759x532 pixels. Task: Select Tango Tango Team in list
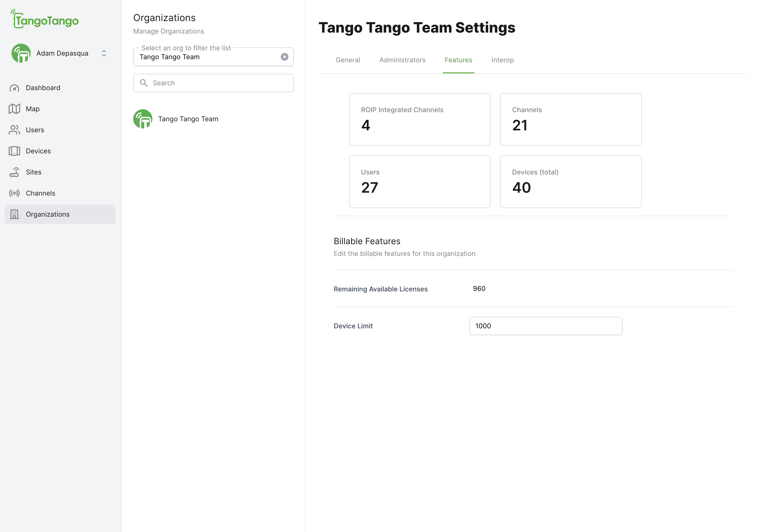tap(188, 119)
